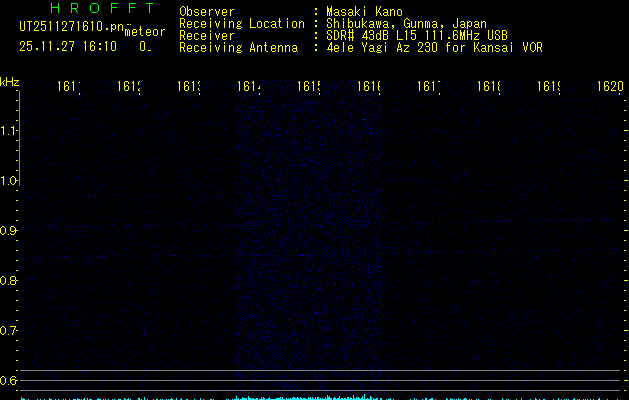This screenshot has height=400, width=629.
Task: Click the 0.6 kHz axis tick label
Action: tap(8, 380)
